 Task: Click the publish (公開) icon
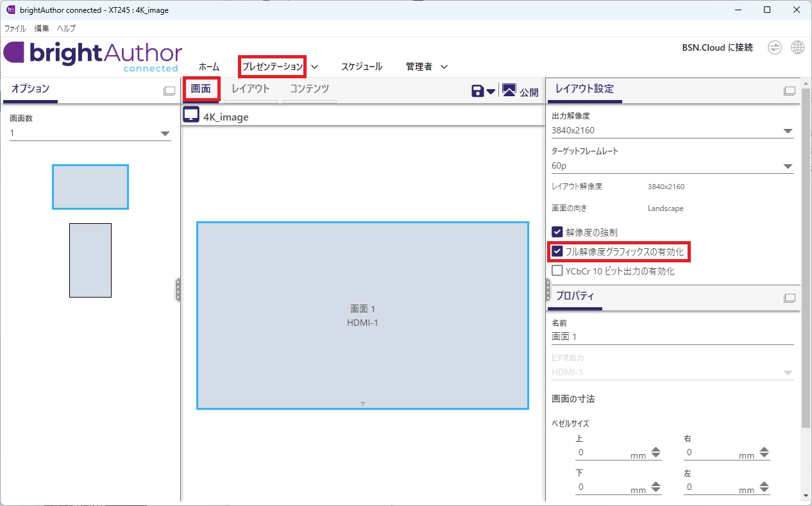[509, 90]
